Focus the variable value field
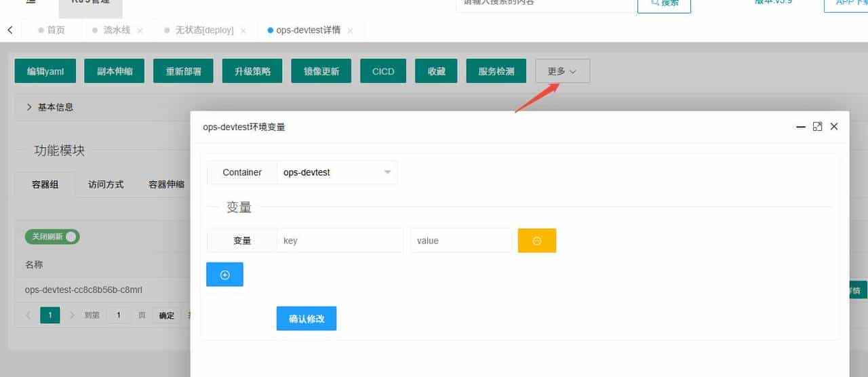The image size is (868, 377). pyautogui.click(x=461, y=241)
